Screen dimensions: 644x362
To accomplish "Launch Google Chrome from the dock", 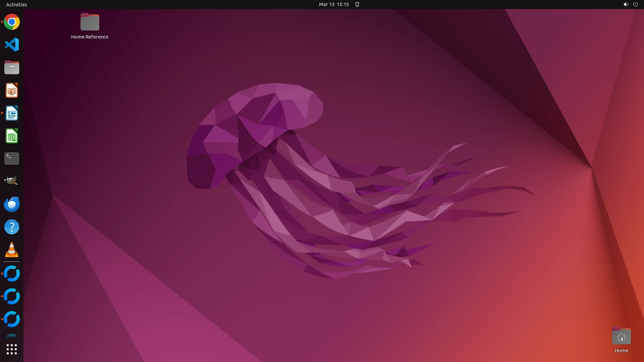I will [x=12, y=22].
